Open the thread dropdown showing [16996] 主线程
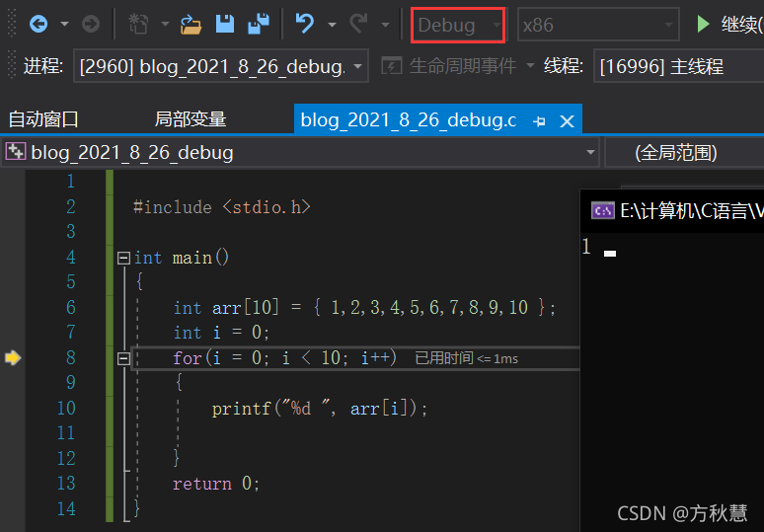Viewport: 764px width, 532px height. pyautogui.click(x=679, y=65)
